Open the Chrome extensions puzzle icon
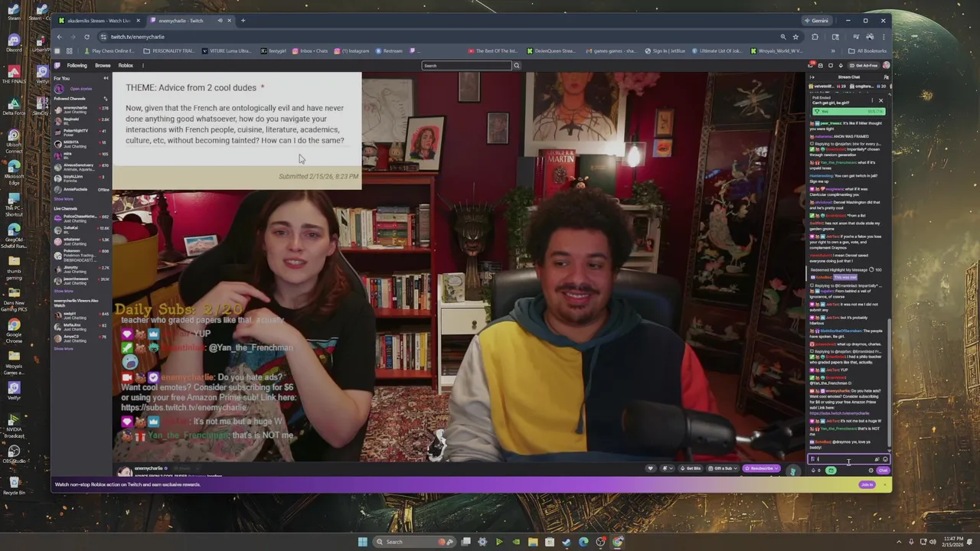 [815, 37]
